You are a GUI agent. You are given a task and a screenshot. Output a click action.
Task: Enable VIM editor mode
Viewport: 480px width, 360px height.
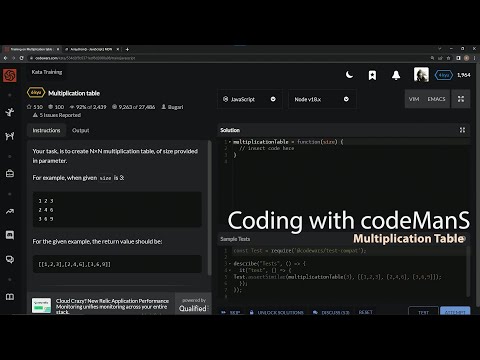pos(414,99)
